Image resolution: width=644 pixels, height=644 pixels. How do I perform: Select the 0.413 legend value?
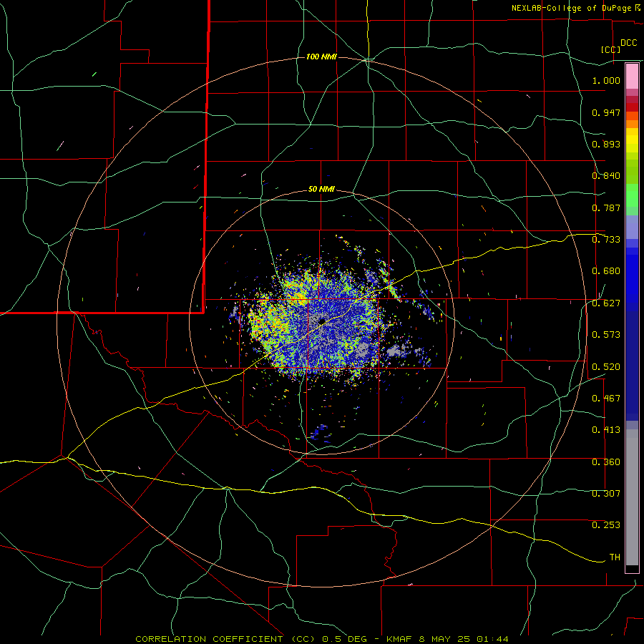click(x=606, y=430)
